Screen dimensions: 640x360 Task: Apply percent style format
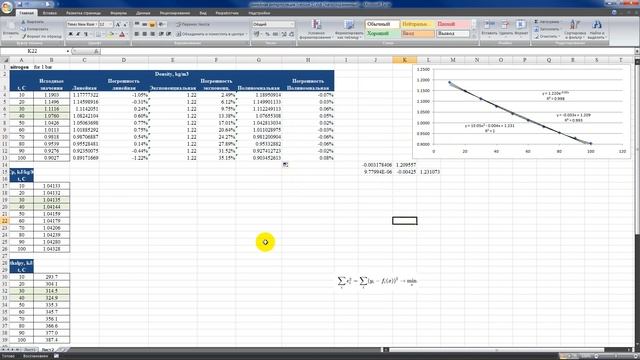pos(267,34)
